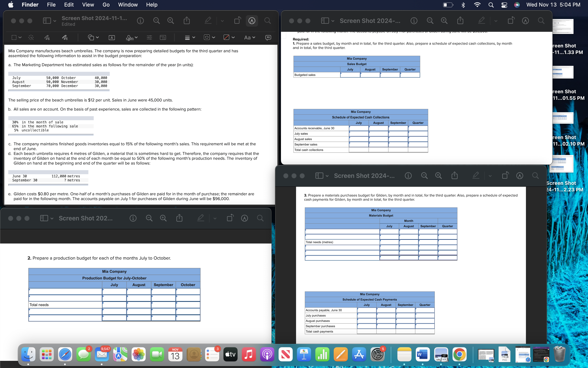Viewport: 588px width, 368px height.
Task: Expand the Shapes dropdown menu
Action: pyautogui.click(x=93, y=37)
